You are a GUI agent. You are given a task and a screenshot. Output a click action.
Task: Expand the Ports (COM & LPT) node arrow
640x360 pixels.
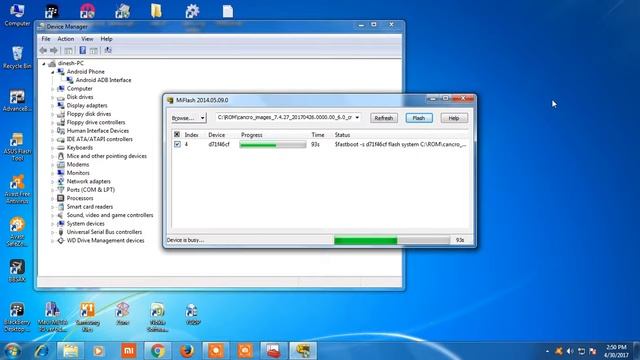click(53, 190)
